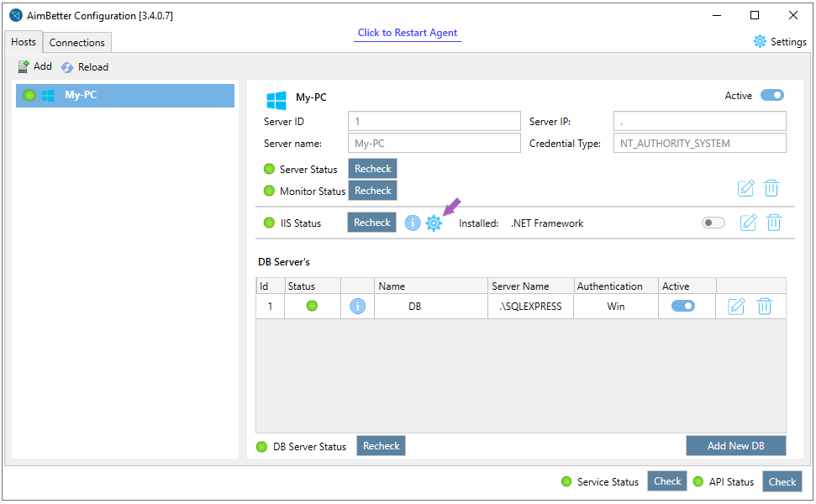
Task: Recheck the IIS Status
Action: 371,222
